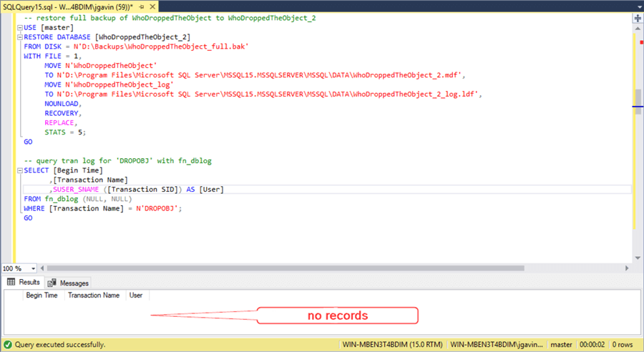Switch to the Messages tab
The width and height of the screenshot is (644, 352).
coord(68,283)
